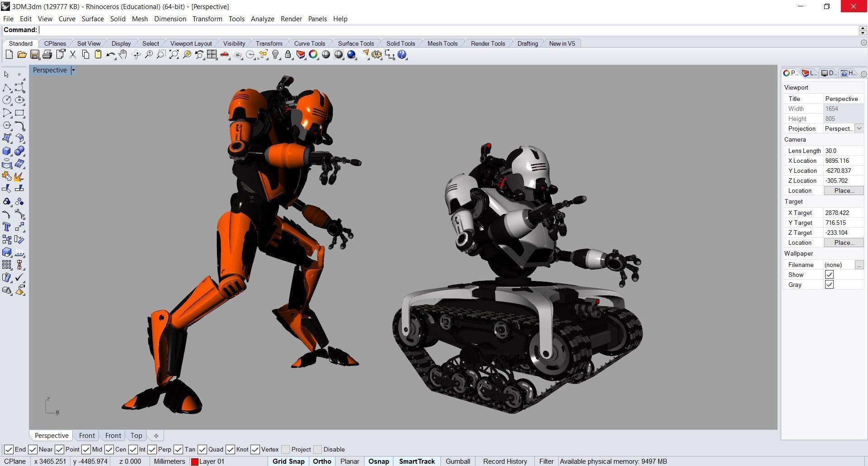Save the model with the floppy disk icon
Viewport: 868px width, 466px height.
tap(34, 55)
